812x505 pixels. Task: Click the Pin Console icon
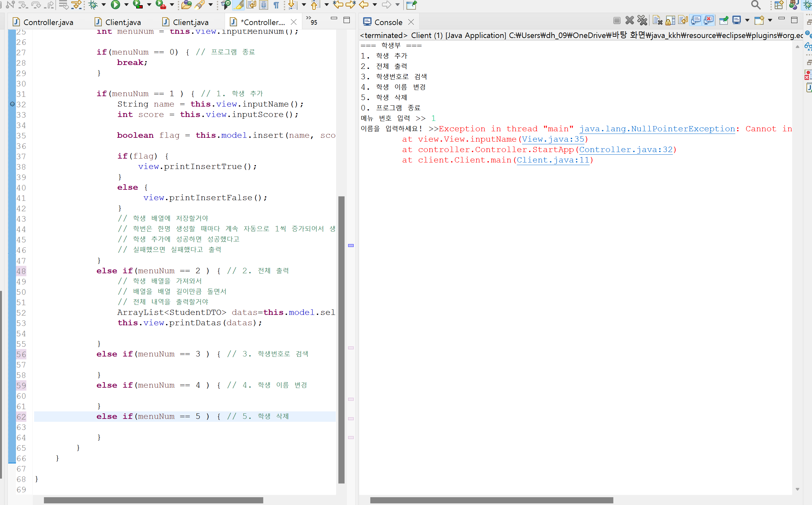724,21
